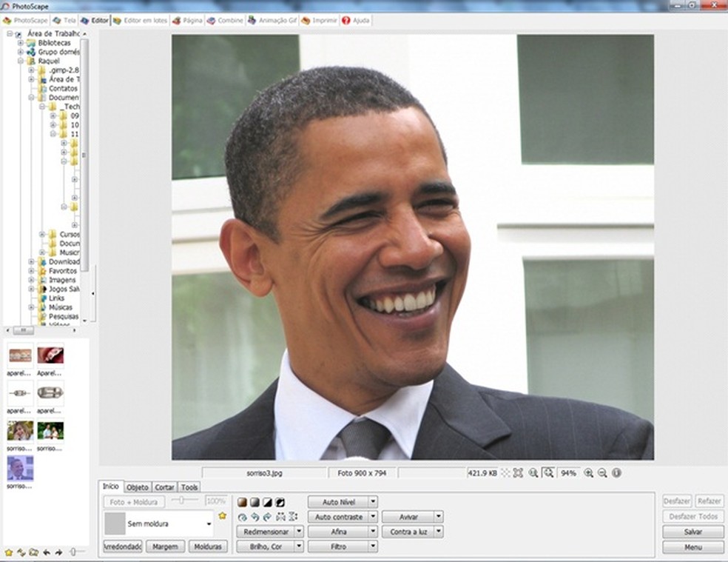Click the fit-to-window zoom icon
The height and width of the screenshot is (562, 728).
coord(549,473)
